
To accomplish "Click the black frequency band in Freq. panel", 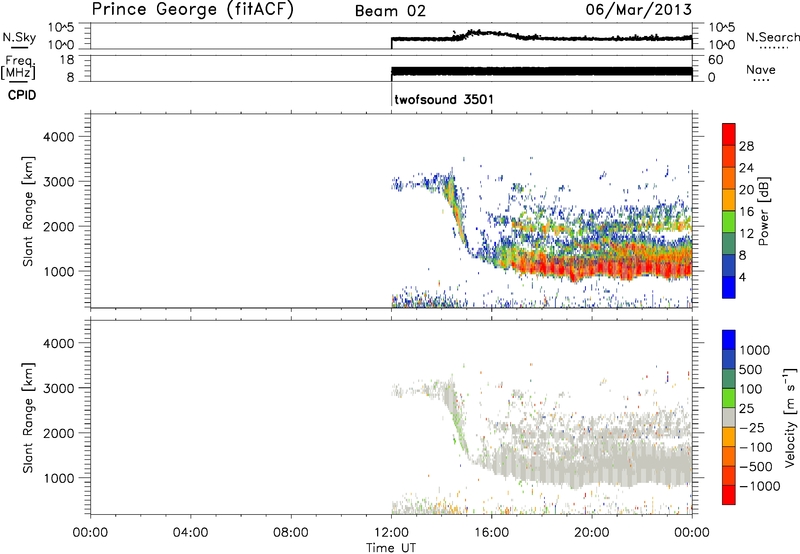I will click(541, 71).
